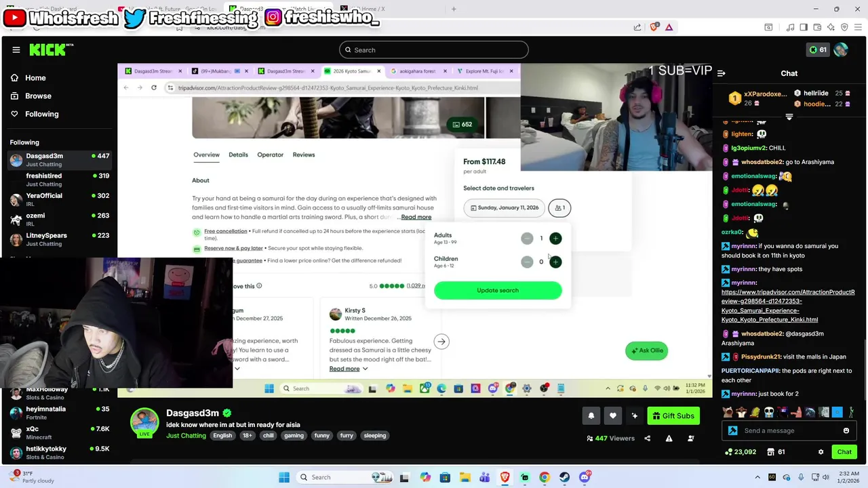The width and height of the screenshot is (868, 488).
Task: Open the Kick user profile avatar
Action: point(841,49)
